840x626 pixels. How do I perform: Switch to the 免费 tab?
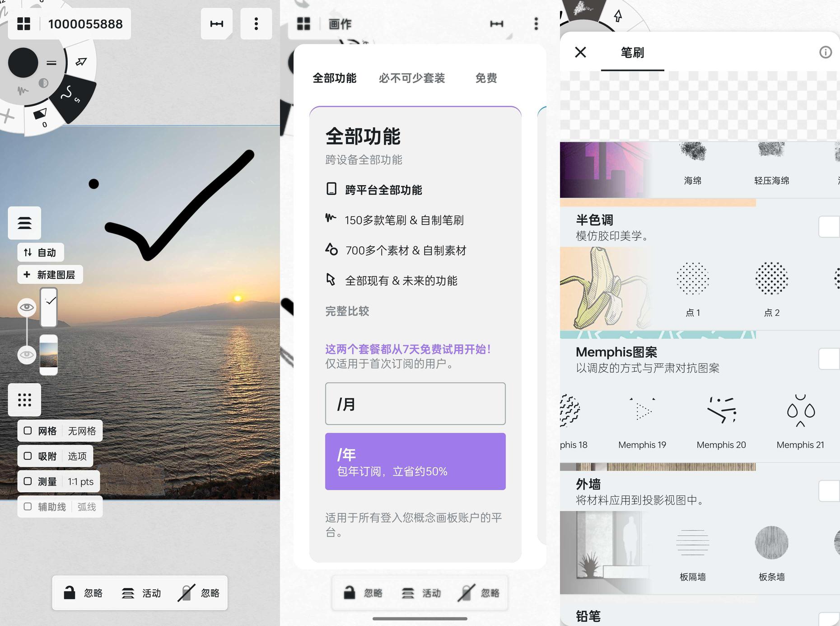click(486, 78)
